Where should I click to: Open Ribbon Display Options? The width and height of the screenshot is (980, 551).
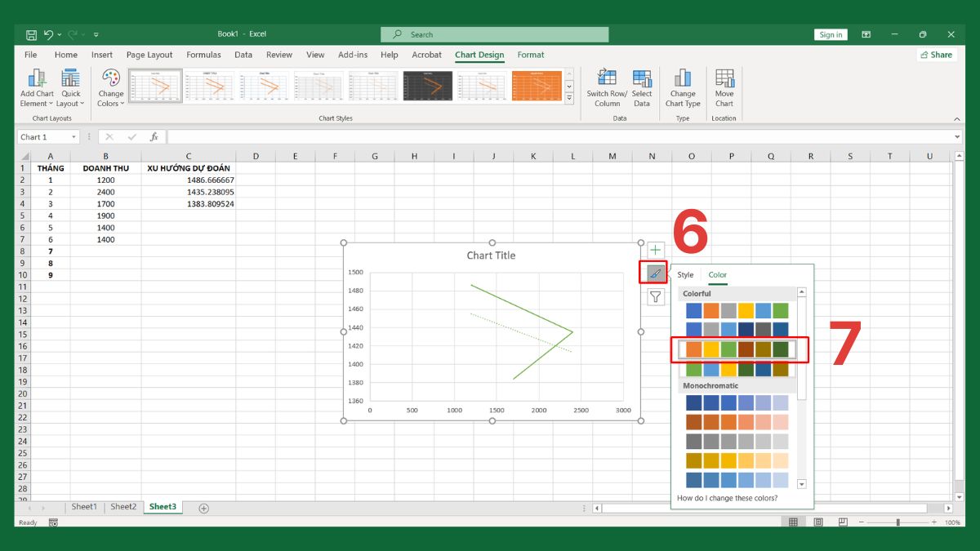coord(865,34)
